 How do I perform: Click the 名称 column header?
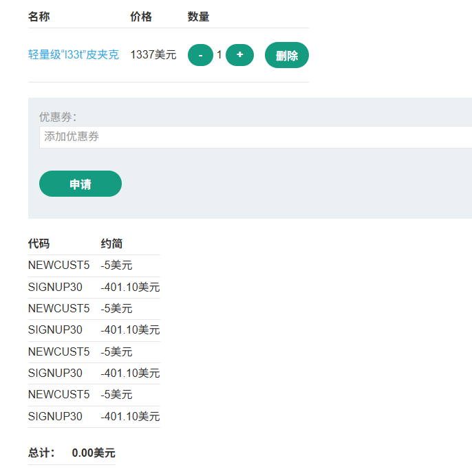[39, 17]
